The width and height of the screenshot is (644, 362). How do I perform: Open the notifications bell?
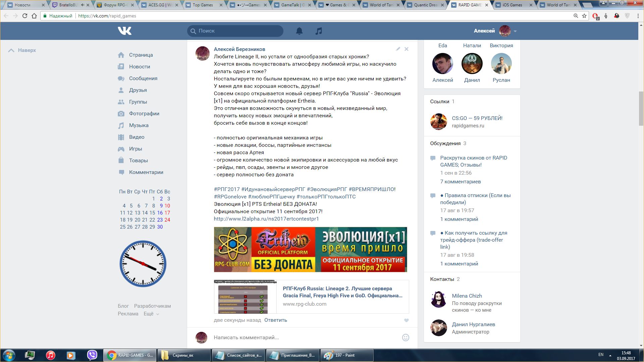[299, 31]
